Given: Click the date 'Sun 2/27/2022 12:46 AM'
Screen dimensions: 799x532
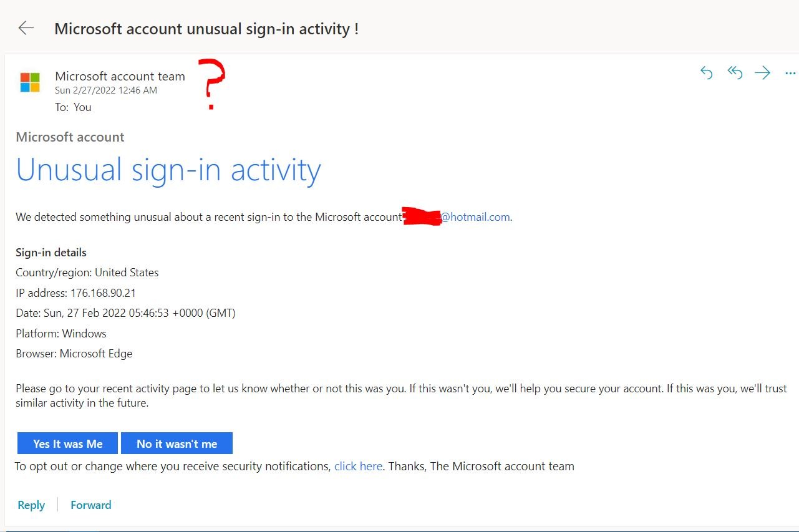Looking at the screenshot, I should pyautogui.click(x=106, y=90).
